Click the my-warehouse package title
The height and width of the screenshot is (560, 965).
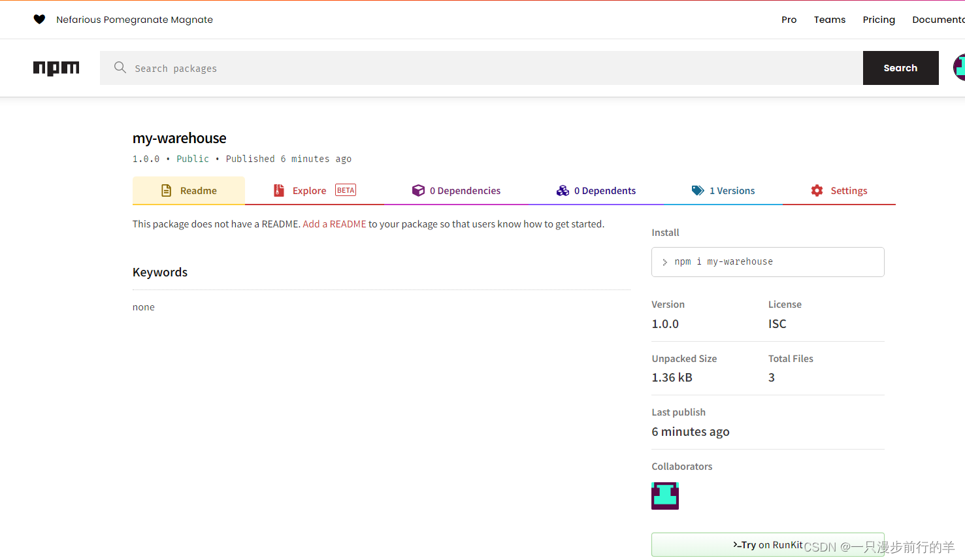pyautogui.click(x=180, y=138)
